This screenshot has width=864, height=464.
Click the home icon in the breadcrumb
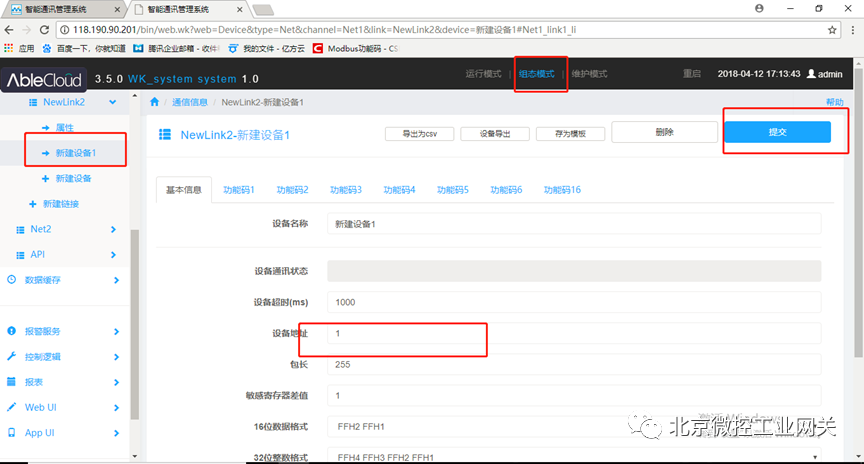155,102
